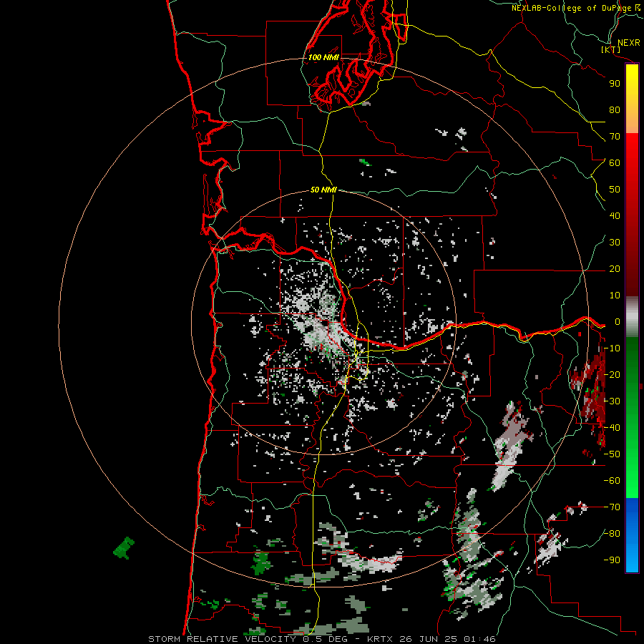Screen dimensions: 644x644
Task: Click the "[KT]" units label
Action: click(x=611, y=49)
